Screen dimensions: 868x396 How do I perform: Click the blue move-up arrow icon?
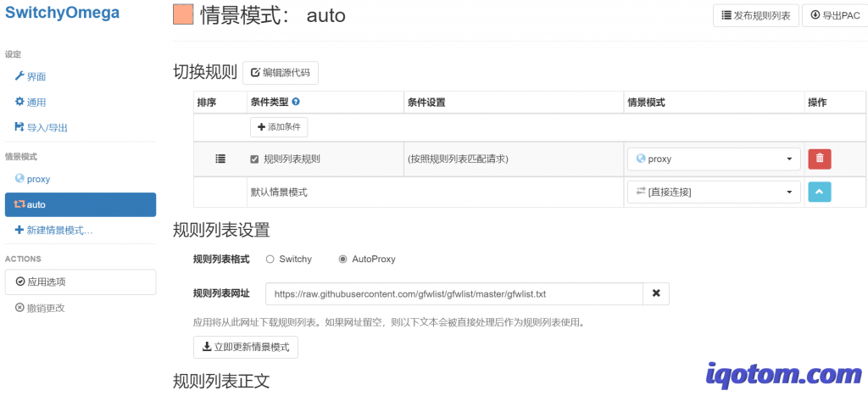click(x=820, y=192)
